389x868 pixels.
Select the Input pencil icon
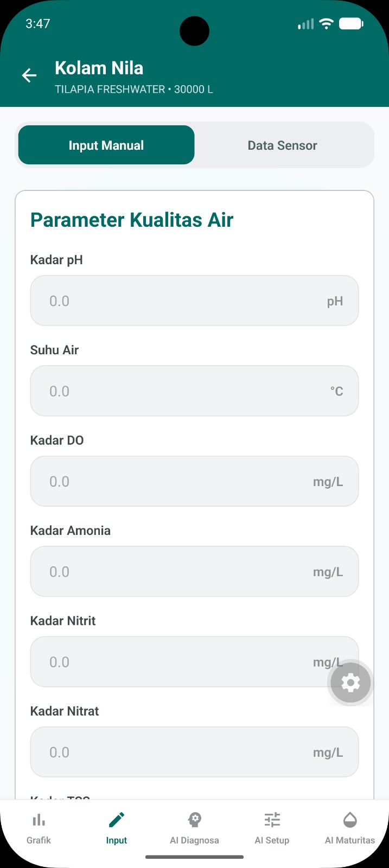point(117,820)
